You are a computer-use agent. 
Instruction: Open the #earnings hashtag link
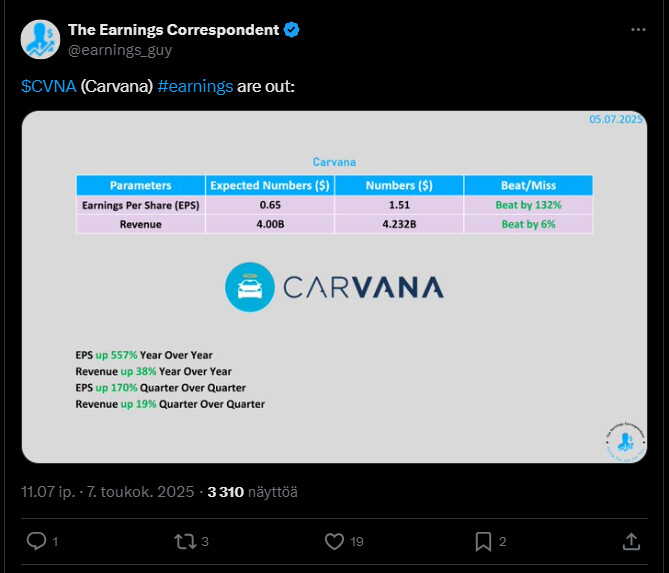tap(195, 86)
